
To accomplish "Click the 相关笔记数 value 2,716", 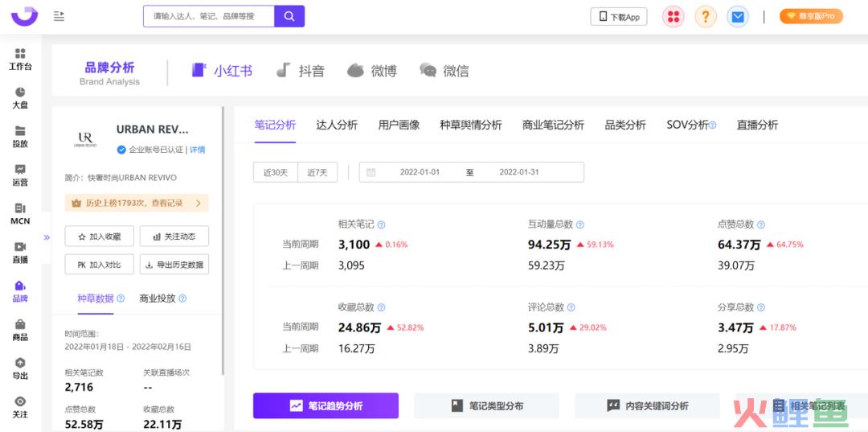I will 79,387.
